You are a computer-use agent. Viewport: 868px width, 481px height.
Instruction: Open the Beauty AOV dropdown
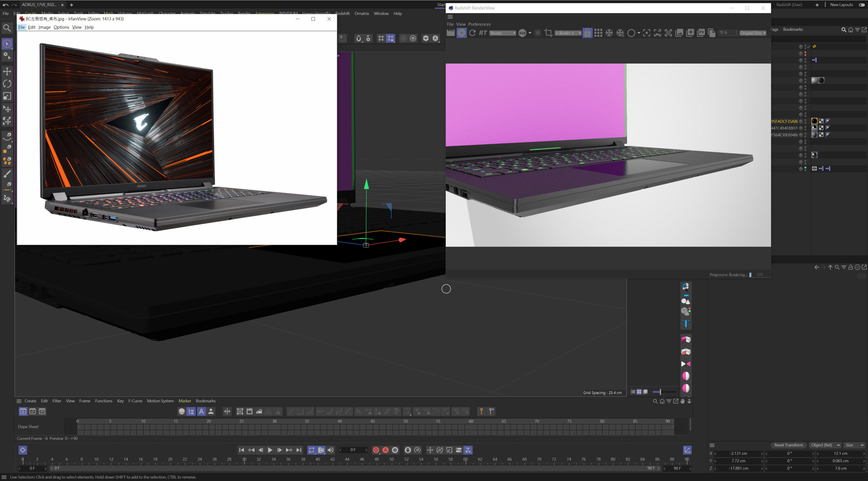[503, 33]
